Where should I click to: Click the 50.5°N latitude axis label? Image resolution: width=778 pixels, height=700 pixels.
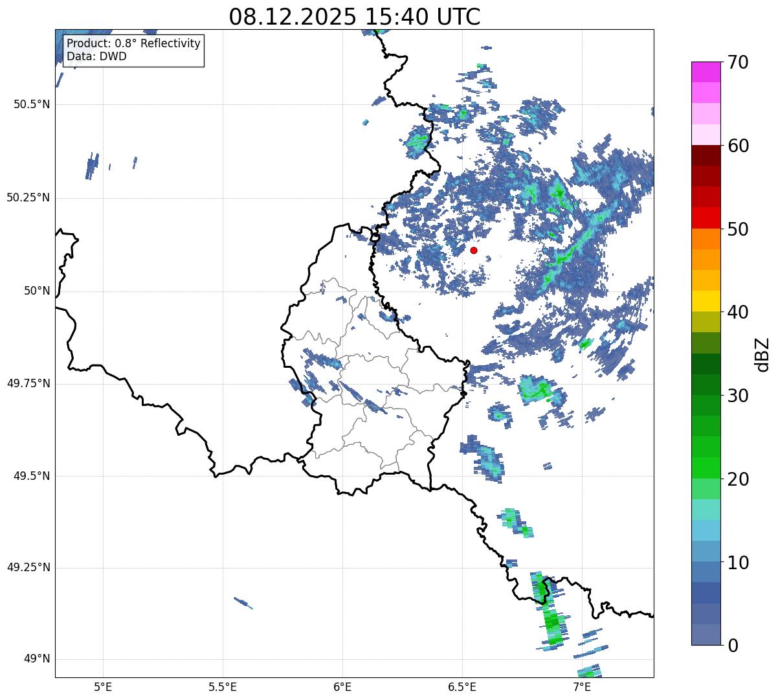point(31,104)
